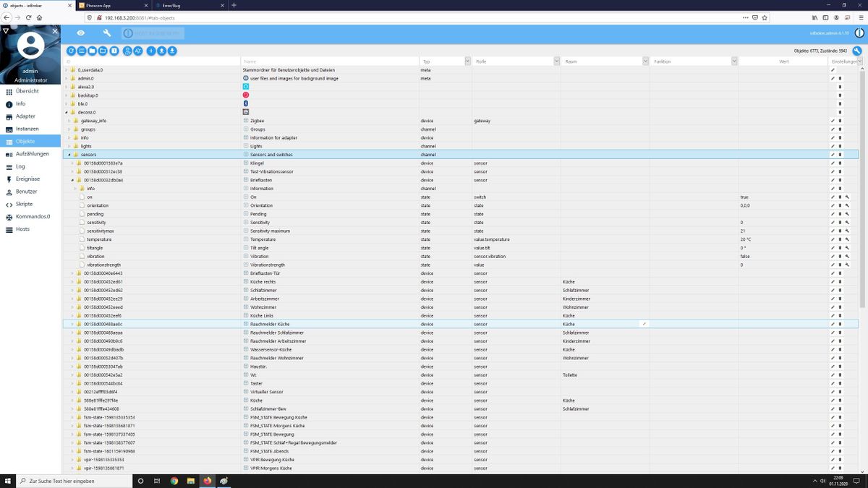Go to Instanzen in the sidebar
868x488 pixels.
tap(27, 129)
